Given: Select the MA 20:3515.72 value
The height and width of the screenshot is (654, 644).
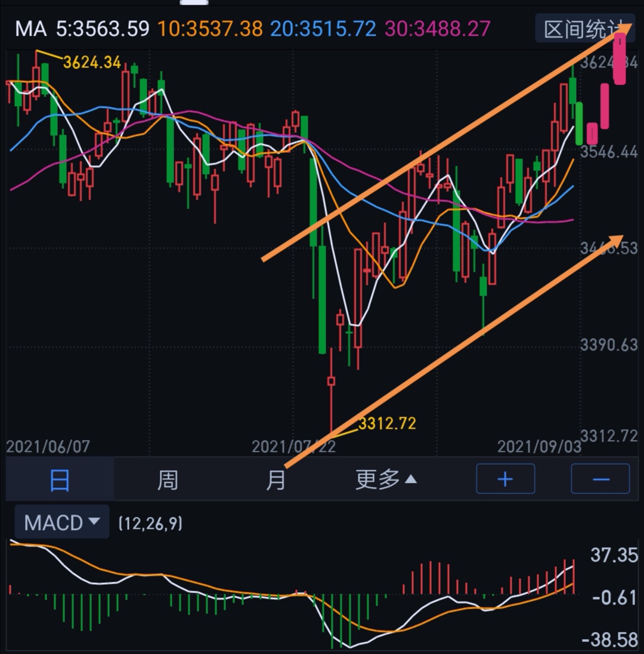Looking at the screenshot, I should coord(323,29).
